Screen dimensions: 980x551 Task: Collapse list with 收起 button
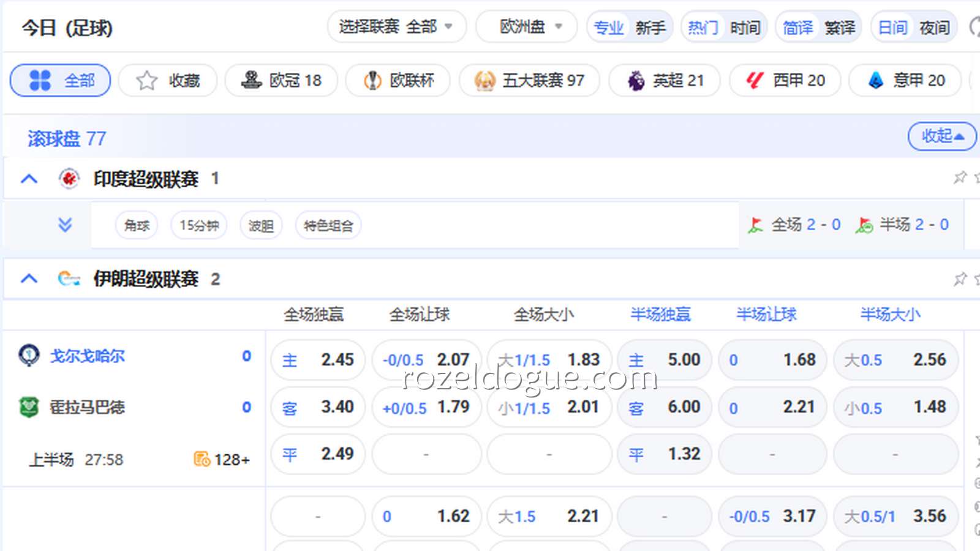942,136
